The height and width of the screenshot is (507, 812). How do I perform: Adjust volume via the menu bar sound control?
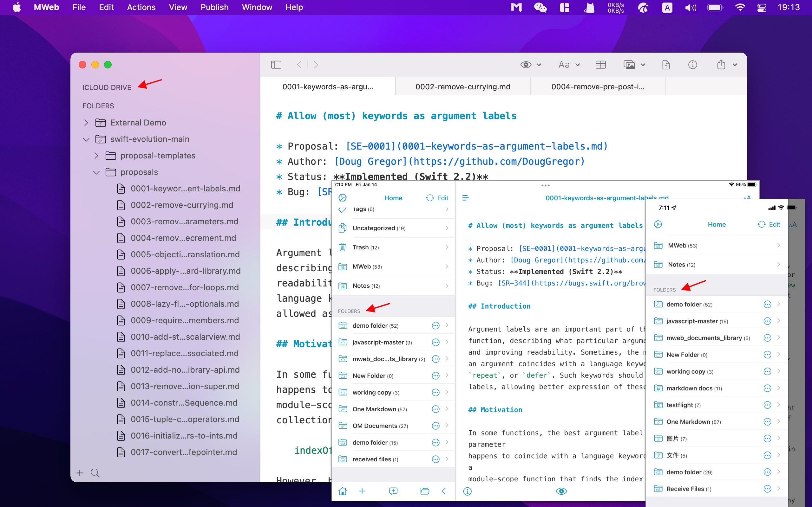[x=691, y=7]
